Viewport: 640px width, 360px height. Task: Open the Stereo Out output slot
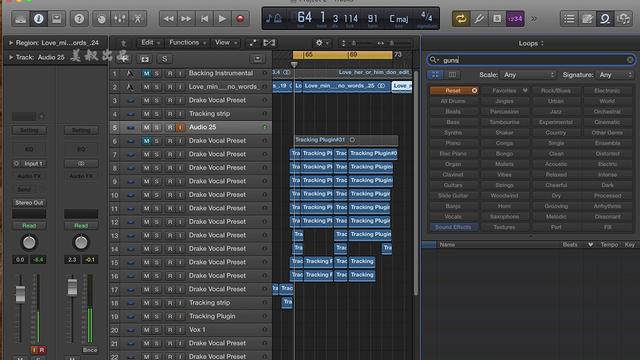tap(29, 203)
